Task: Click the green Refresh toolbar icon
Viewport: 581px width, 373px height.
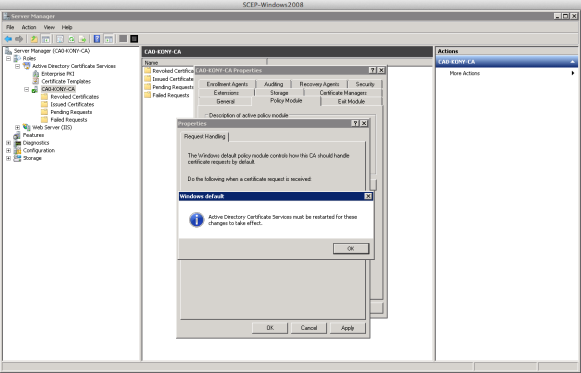Action: 71,39
